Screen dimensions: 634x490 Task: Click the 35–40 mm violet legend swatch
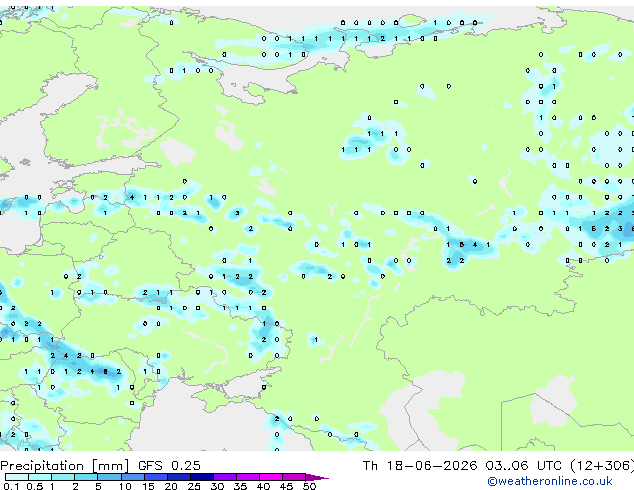click(248, 477)
